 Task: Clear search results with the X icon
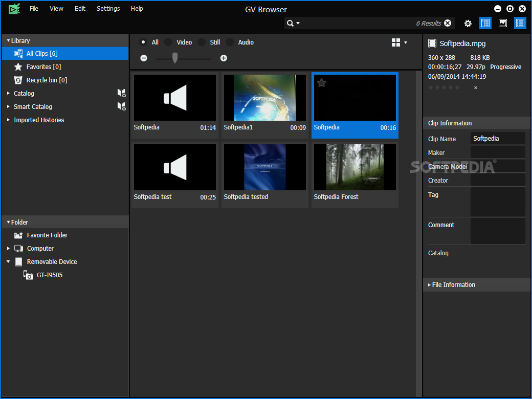click(448, 23)
